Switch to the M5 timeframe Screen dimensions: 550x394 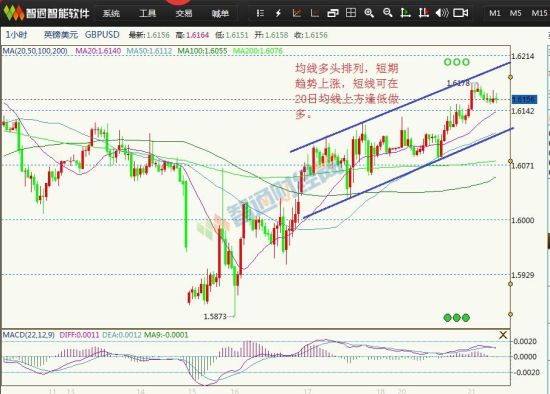(515, 13)
